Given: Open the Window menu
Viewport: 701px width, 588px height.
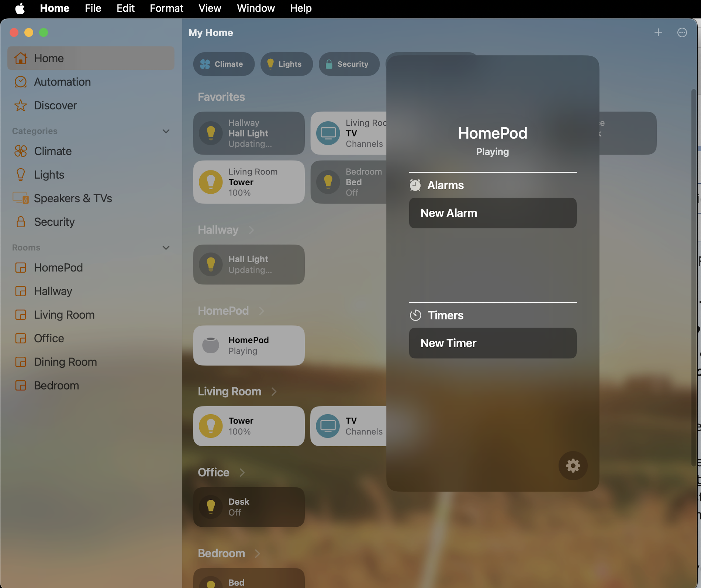Looking at the screenshot, I should (256, 8).
